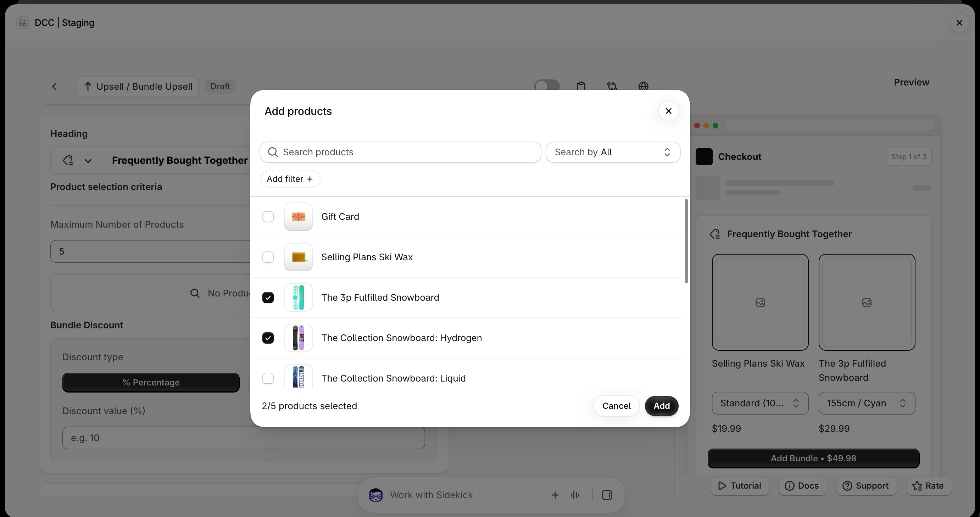Screen dimensions: 980x517
Task: Select the % Percentage discount type
Action: point(151,382)
